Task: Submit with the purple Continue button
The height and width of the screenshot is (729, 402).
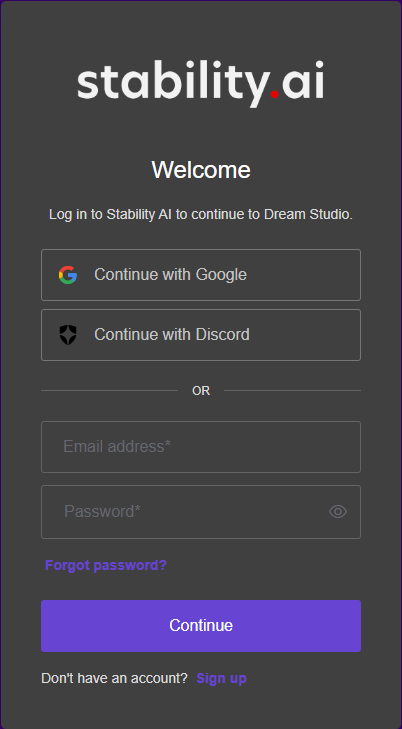Action: pos(201,626)
